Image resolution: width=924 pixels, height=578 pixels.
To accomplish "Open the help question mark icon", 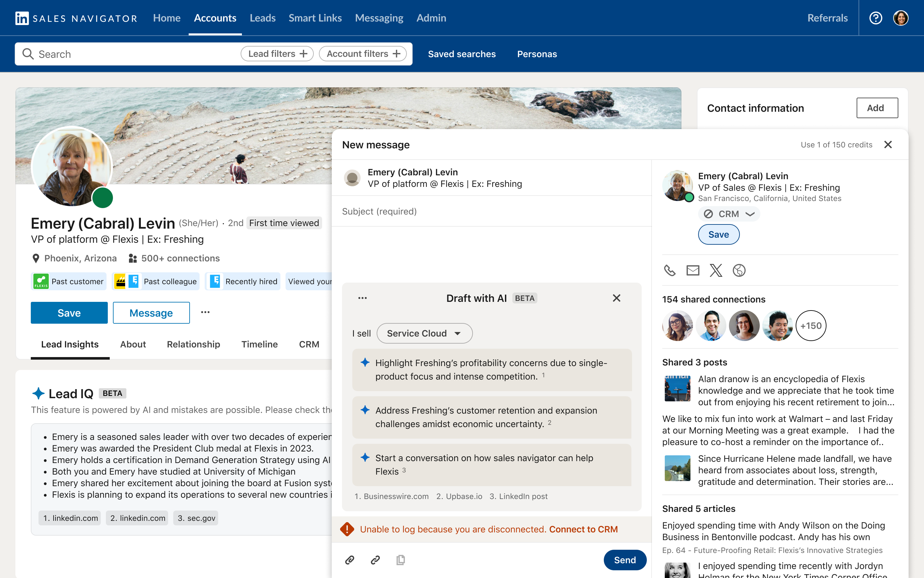I will 876,18.
